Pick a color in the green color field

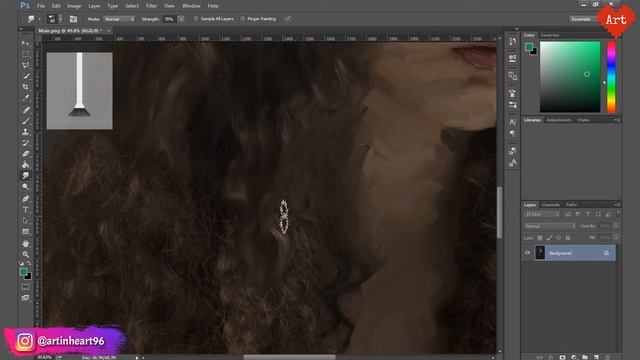pos(570,77)
